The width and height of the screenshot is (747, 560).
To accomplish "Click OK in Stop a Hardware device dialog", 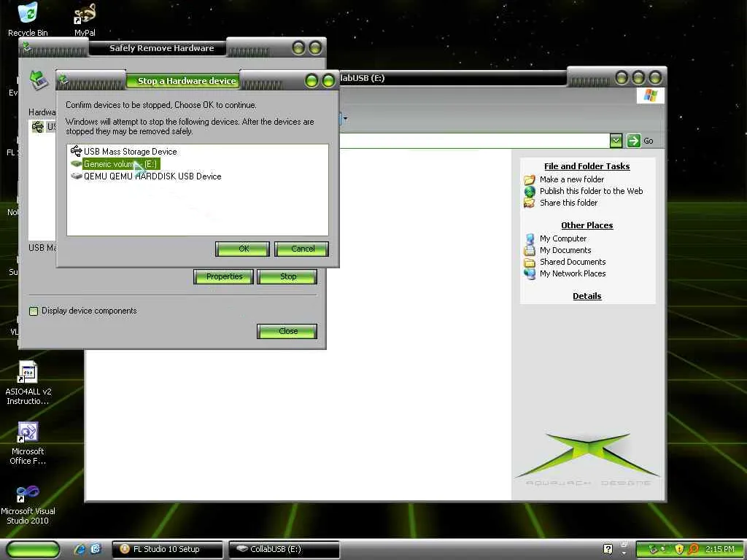I will tap(242, 249).
